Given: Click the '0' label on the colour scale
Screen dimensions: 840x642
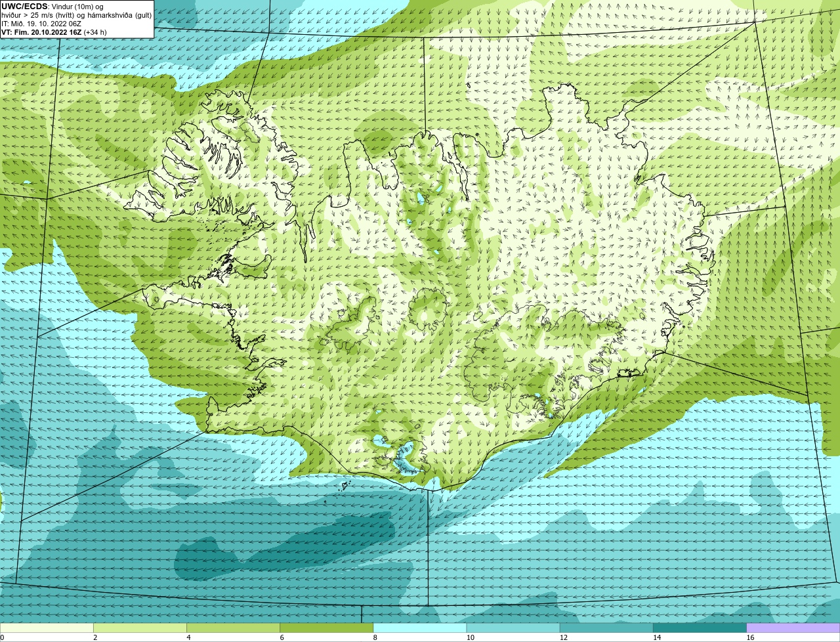Looking at the screenshot, I should coord(2,637).
